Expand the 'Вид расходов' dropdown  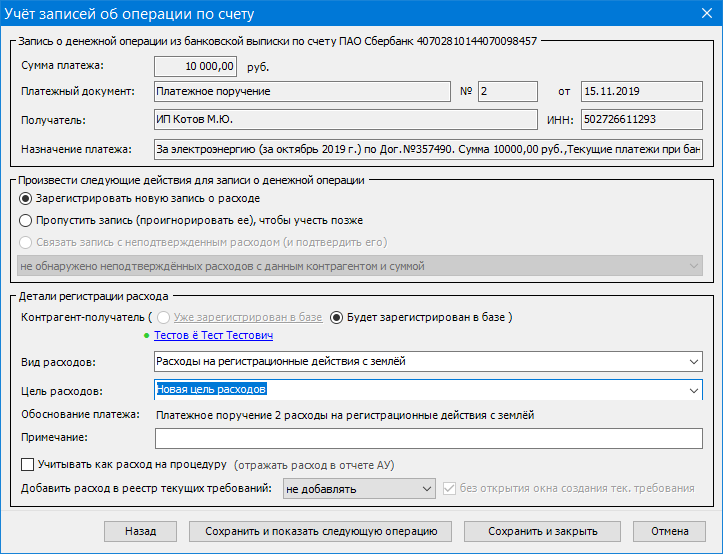(x=694, y=361)
